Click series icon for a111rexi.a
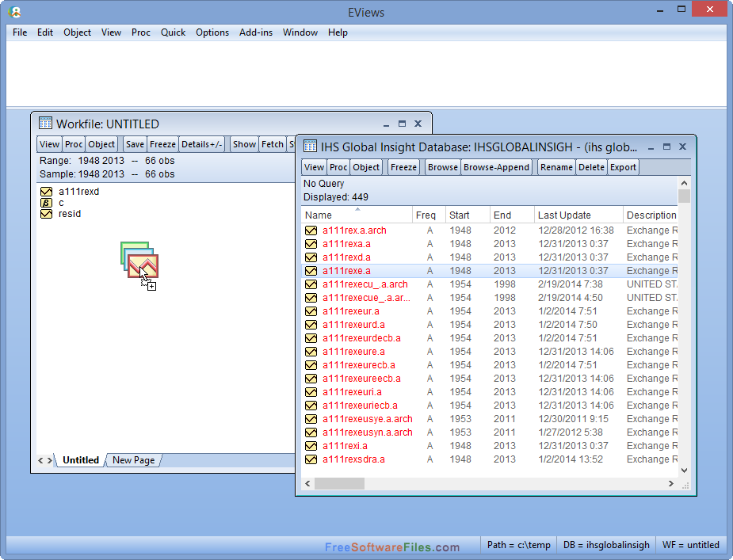733x560 pixels. (311, 446)
